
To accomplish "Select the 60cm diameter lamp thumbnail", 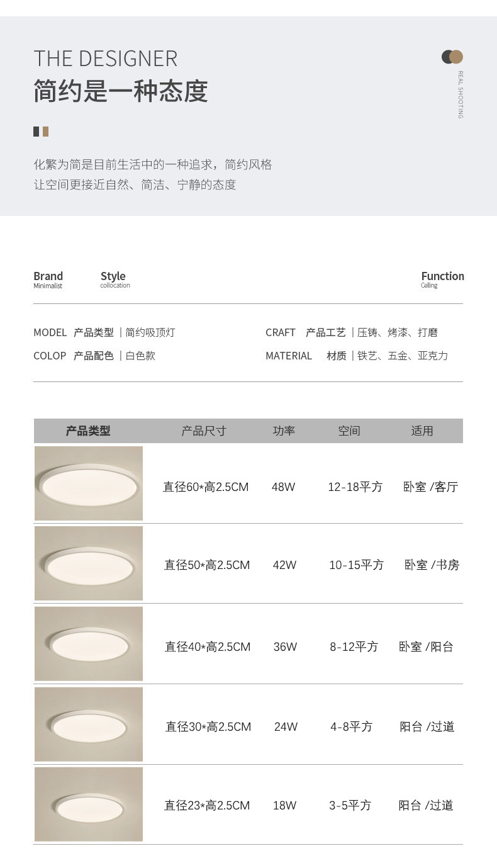I will coord(89,483).
